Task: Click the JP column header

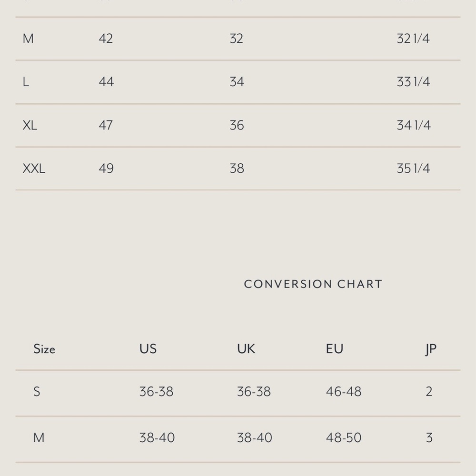Action: tap(431, 349)
